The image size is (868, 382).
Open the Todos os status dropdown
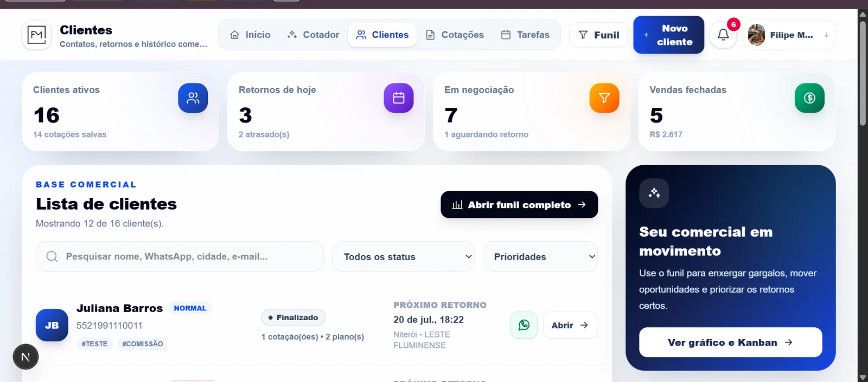click(403, 256)
